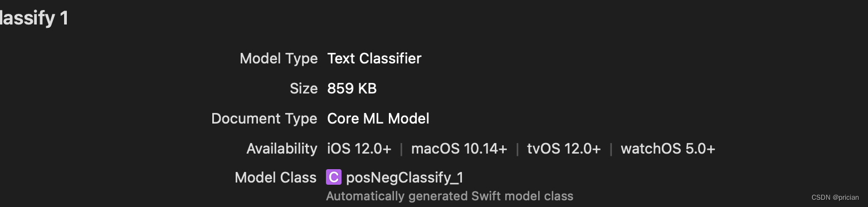
Task: Click the Document Type label
Action: coord(265,119)
